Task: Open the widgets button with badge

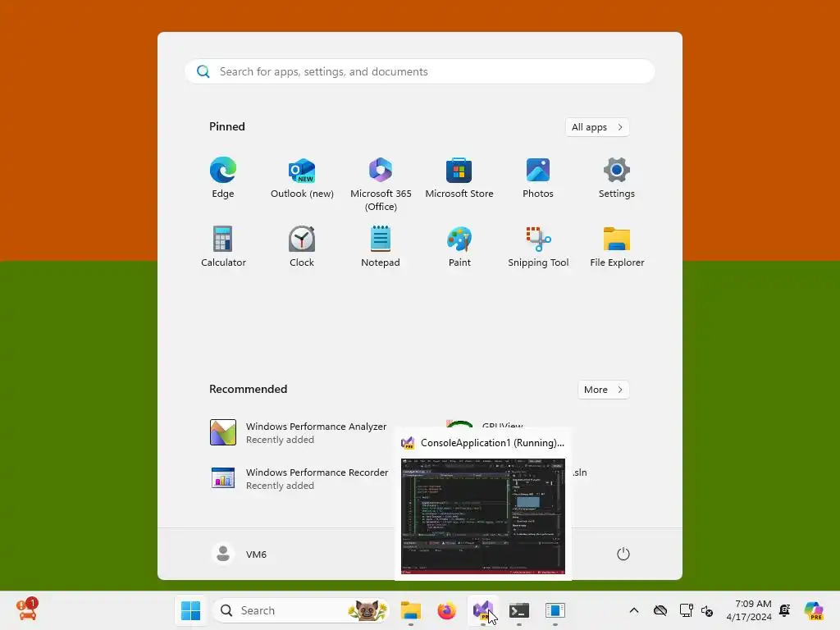Action: click(x=27, y=609)
